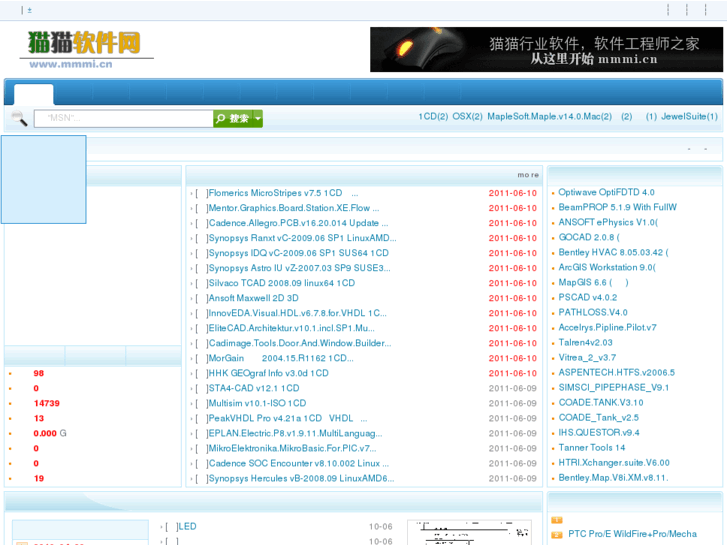Open Tanner Tools 14 link
Viewport: 727px width, 545px height.
pyautogui.click(x=592, y=448)
